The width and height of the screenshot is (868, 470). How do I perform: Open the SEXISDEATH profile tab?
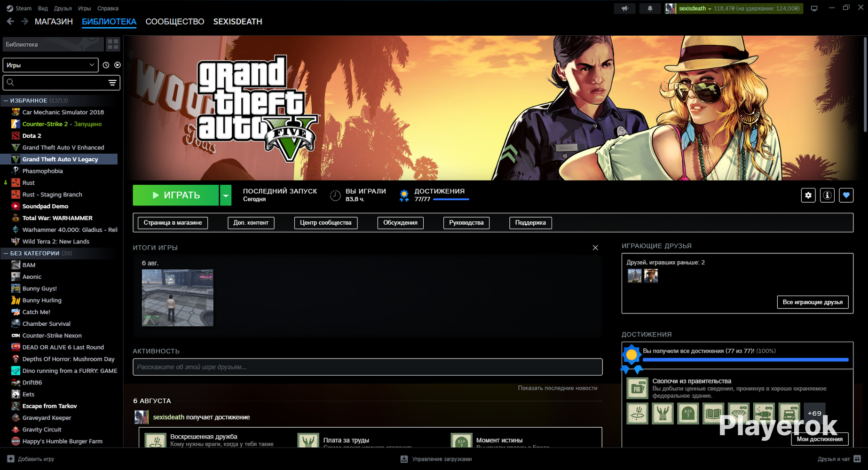(238, 22)
